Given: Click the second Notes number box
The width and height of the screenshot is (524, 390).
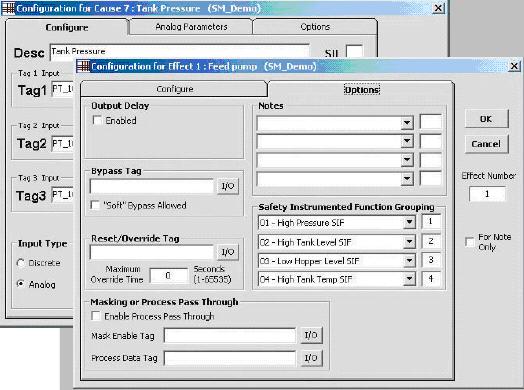Looking at the screenshot, I should [x=431, y=141].
